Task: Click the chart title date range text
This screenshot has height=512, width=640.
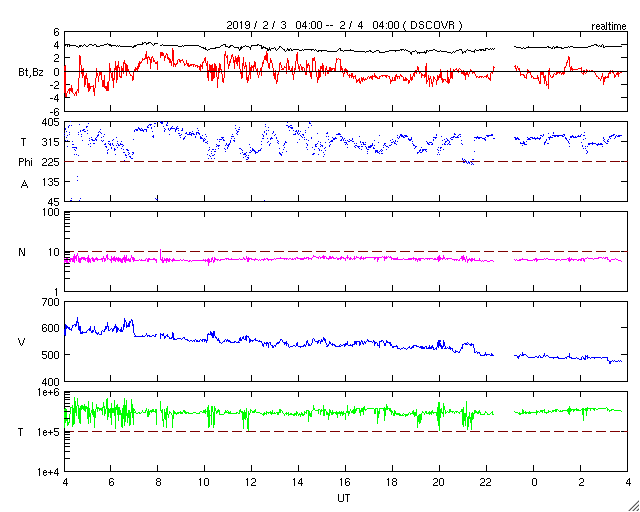Action: (344, 25)
